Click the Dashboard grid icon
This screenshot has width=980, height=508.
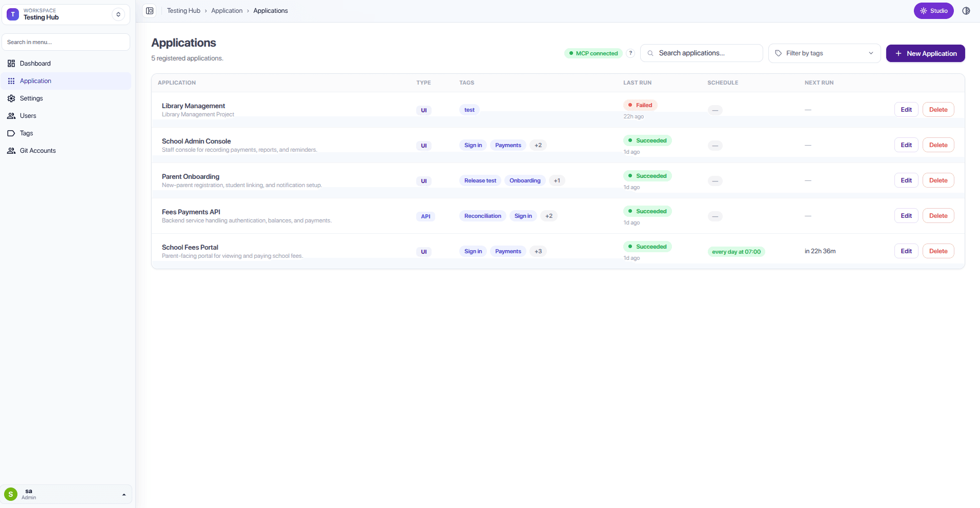[11, 64]
